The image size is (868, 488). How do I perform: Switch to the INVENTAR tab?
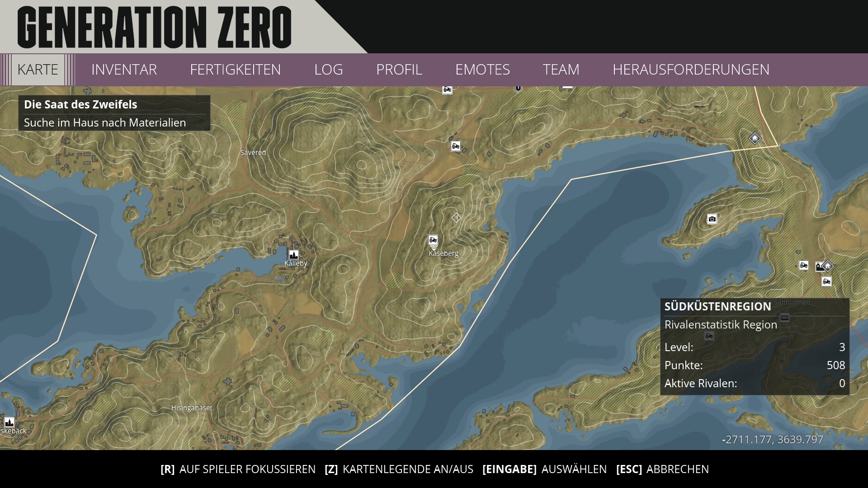124,70
